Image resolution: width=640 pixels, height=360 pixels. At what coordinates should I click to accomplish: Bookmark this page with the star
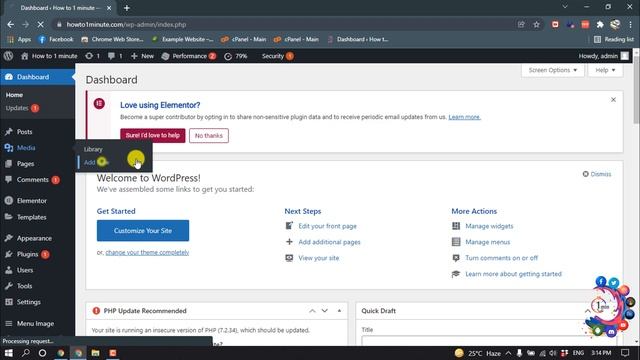coord(536,24)
